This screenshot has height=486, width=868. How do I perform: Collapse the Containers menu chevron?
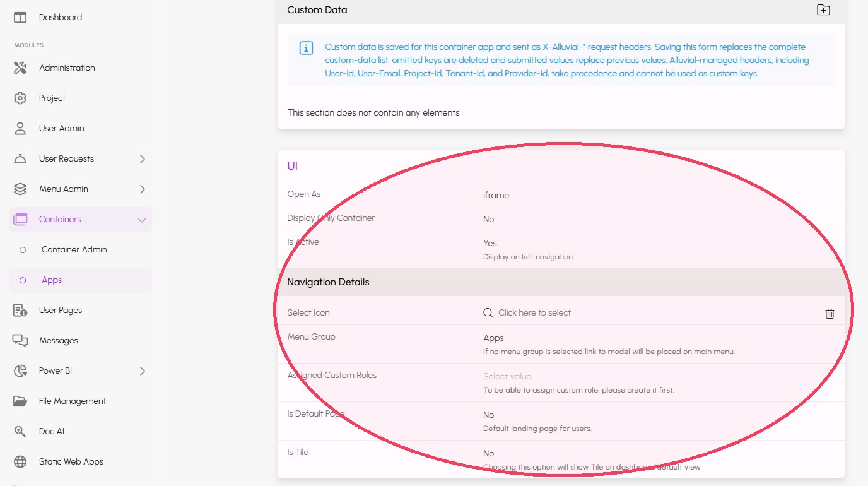pos(142,220)
